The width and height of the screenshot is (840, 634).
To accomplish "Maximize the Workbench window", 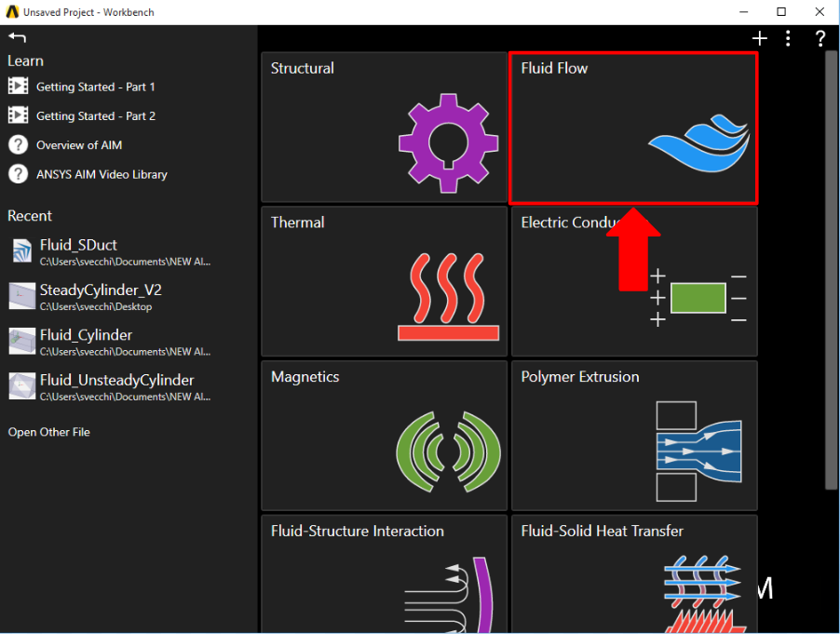I will 781,12.
